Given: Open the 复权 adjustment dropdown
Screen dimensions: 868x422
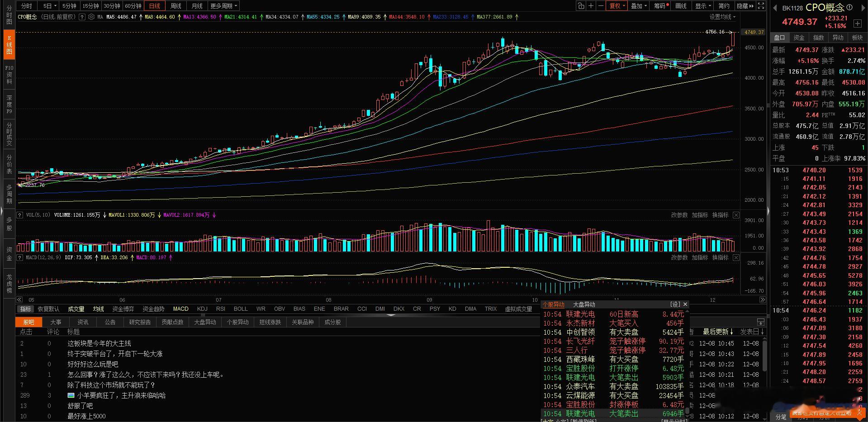Looking at the screenshot, I should click(617, 6).
